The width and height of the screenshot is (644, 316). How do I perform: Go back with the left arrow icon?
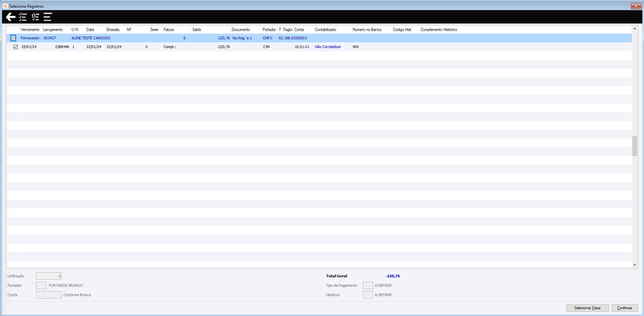(x=10, y=17)
